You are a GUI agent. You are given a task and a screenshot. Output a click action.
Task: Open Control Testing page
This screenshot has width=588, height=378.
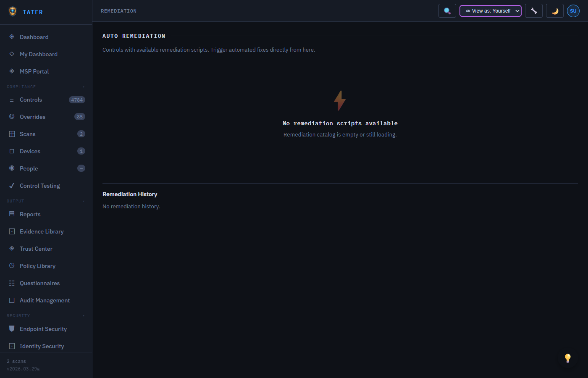39,186
